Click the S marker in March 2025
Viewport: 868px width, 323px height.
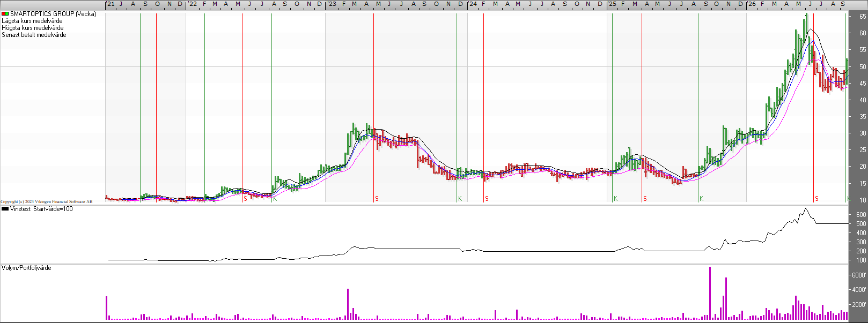pyautogui.click(x=645, y=199)
